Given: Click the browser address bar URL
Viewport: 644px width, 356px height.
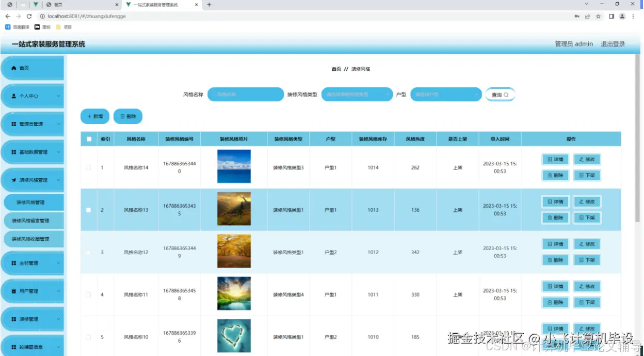Looking at the screenshot, I should click(87, 16).
